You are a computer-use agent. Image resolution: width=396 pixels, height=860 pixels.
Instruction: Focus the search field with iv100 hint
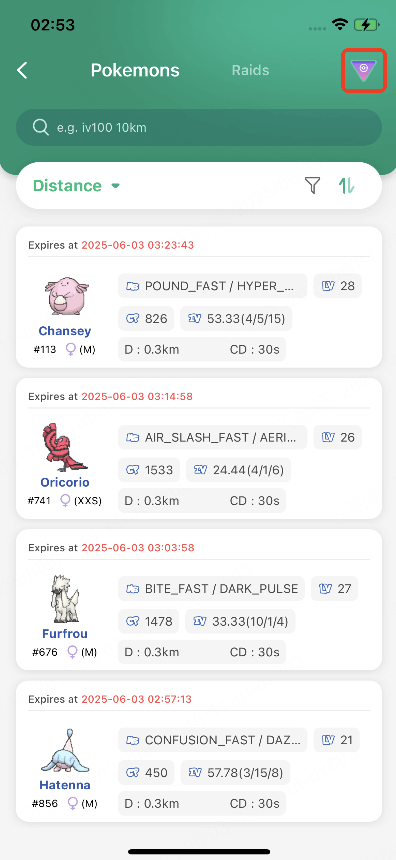(x=199, y=127)
